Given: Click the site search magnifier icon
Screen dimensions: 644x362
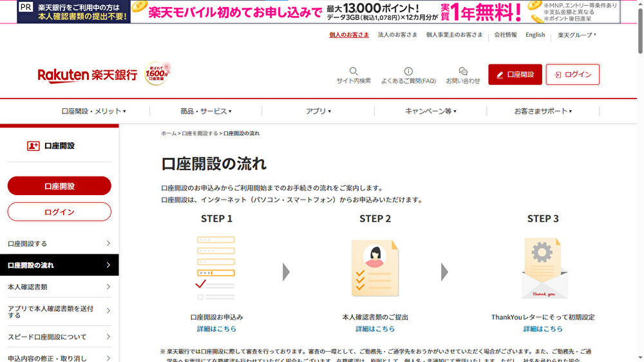Looking at the screenshot, I should coord(354,71).
